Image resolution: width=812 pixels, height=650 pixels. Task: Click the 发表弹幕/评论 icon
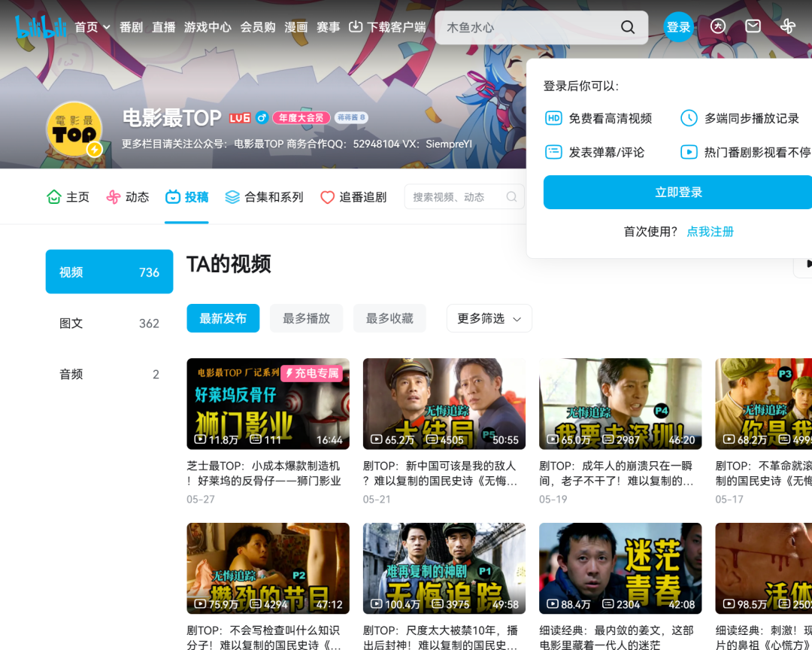point(553,152)
